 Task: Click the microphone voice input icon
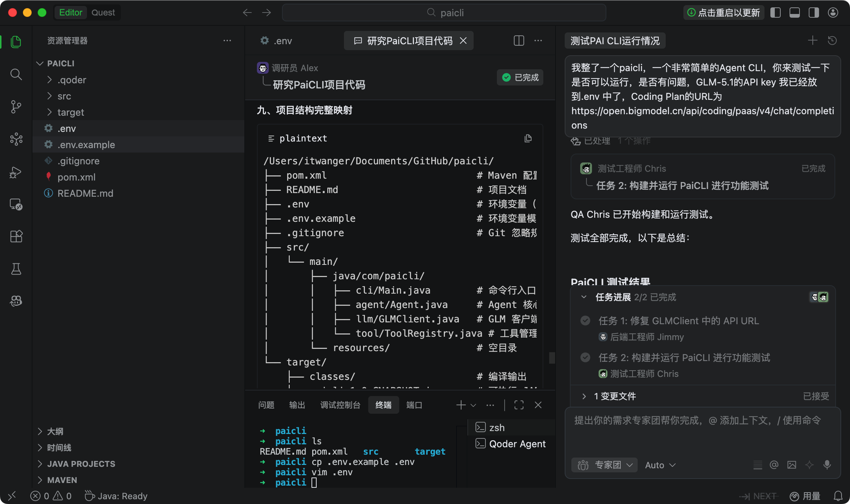coord(827,465)
